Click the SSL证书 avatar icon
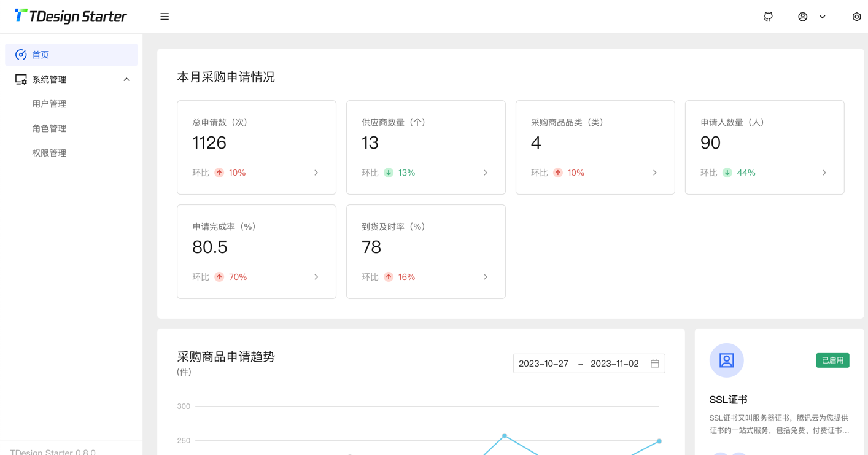Screen dimensions: 868x455 (727, 360)
